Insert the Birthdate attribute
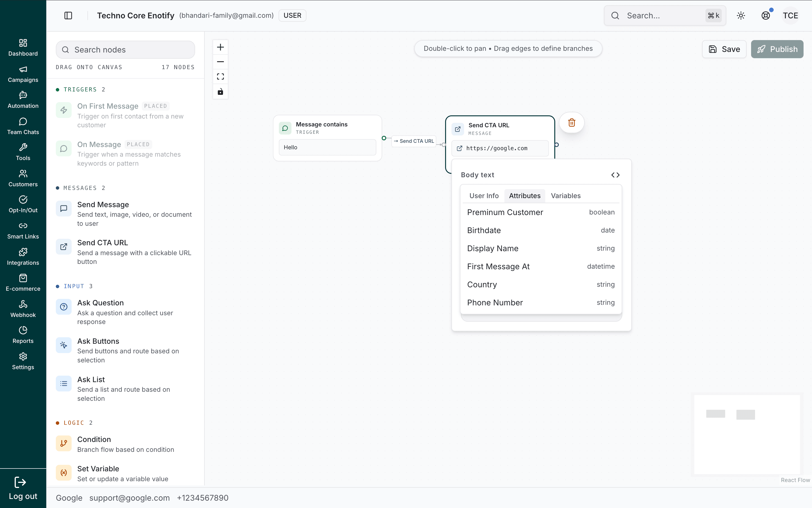This screenshot has height=508, width=812. 541,231
